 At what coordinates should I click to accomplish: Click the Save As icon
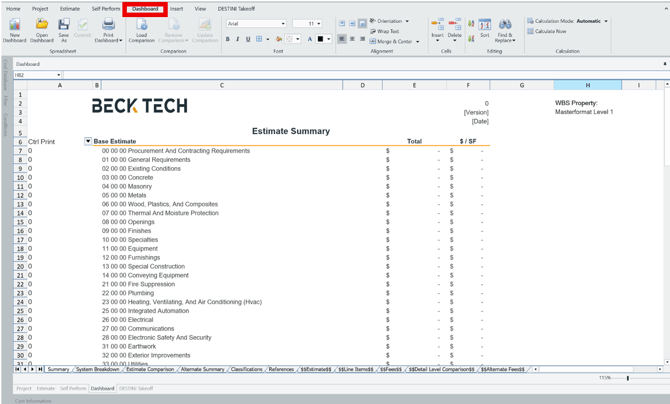pyautogui.click(x=63, y=25)
